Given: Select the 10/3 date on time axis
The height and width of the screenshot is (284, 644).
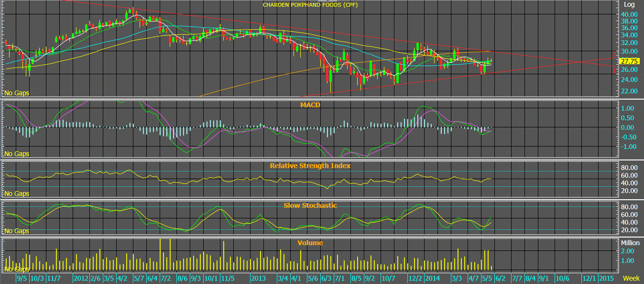Looking at the screenshot, I should (37, 278).
